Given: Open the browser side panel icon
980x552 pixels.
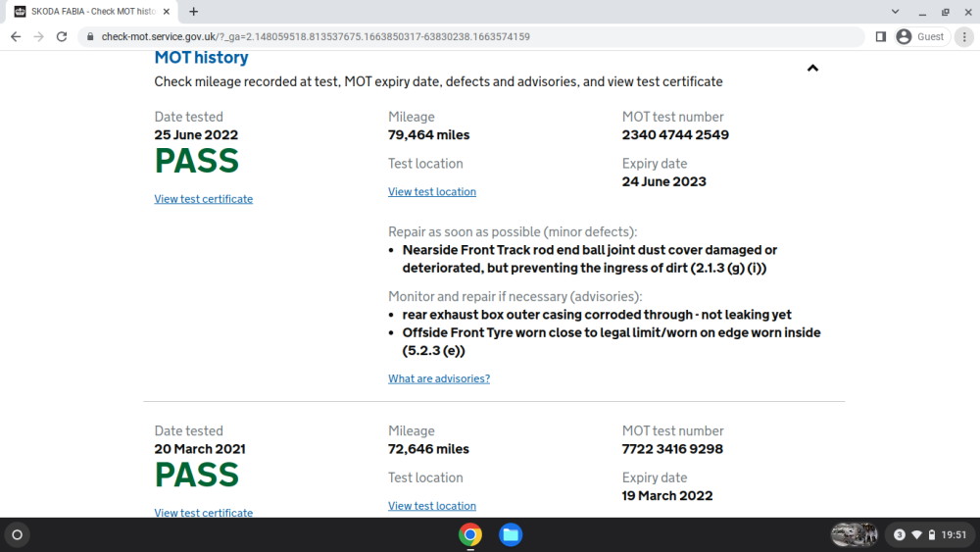Looking at the screenshot, I should (881, 37).
